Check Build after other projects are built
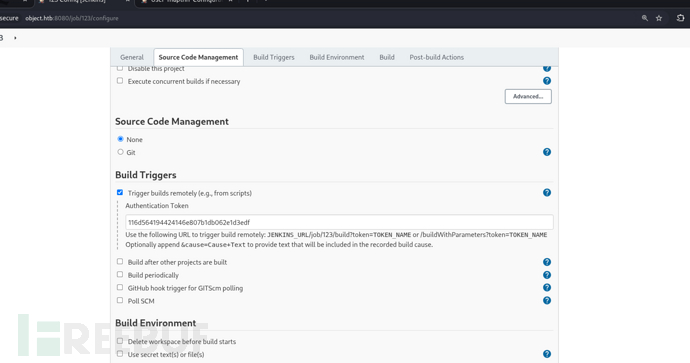This screenshot has height=363, width=690. click(120, 262)
